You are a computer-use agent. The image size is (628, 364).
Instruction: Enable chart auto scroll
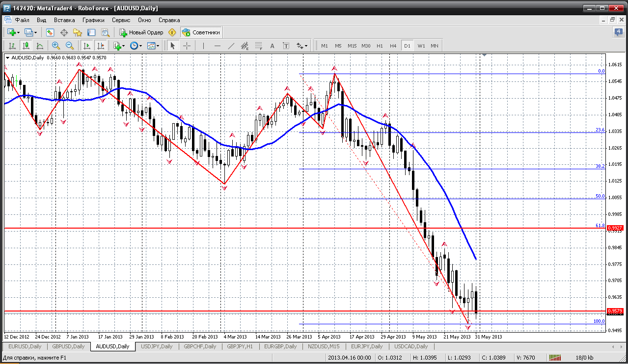tap(87, 46)
